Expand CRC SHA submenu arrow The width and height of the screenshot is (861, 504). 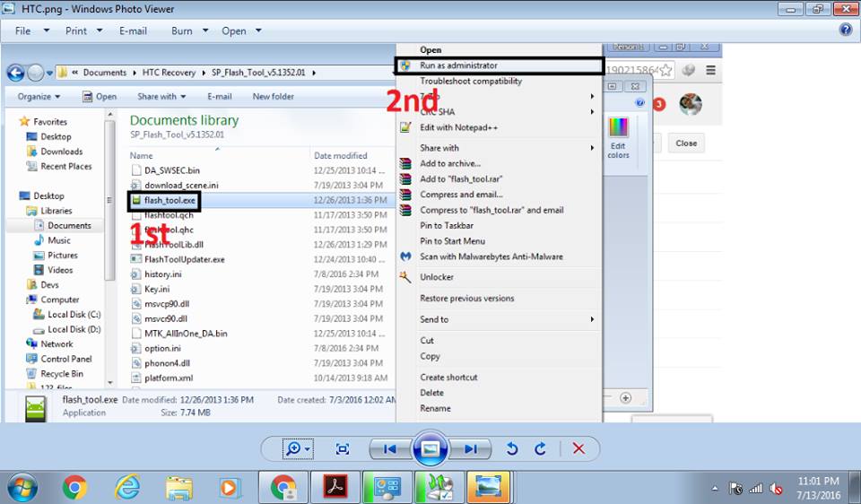(592, 112)
